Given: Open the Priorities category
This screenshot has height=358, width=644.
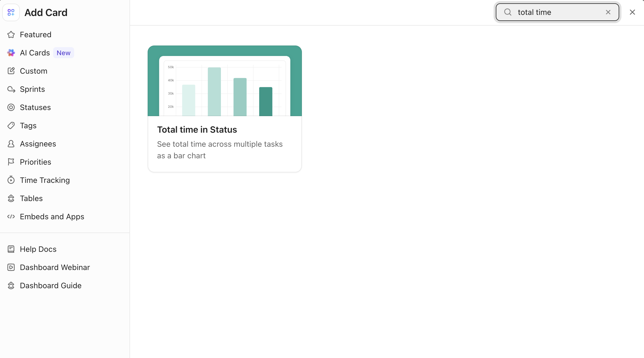Looking at the screenshot, I should [x=35, y=162].
